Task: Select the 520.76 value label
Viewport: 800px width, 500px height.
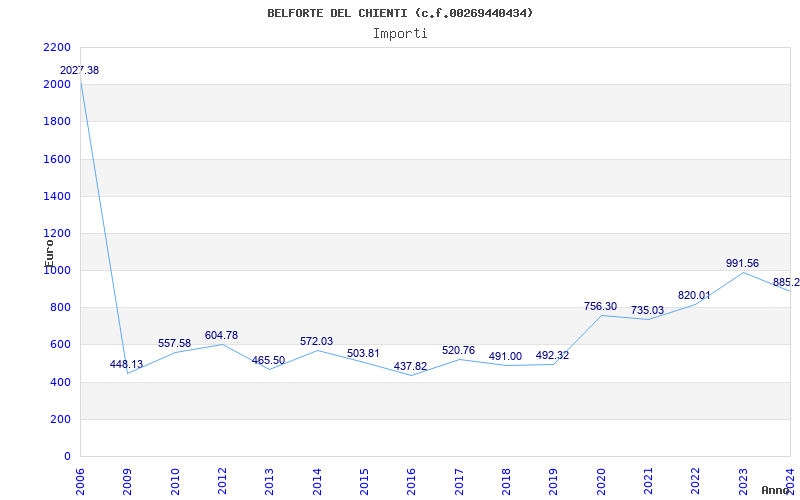Action: pos(458,350)
